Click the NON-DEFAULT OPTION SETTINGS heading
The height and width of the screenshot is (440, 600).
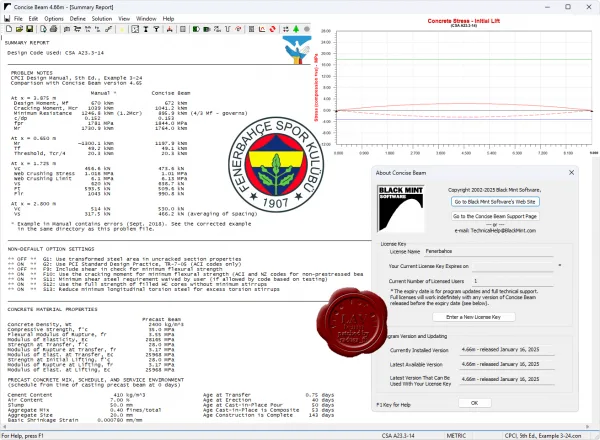point(51,249)
